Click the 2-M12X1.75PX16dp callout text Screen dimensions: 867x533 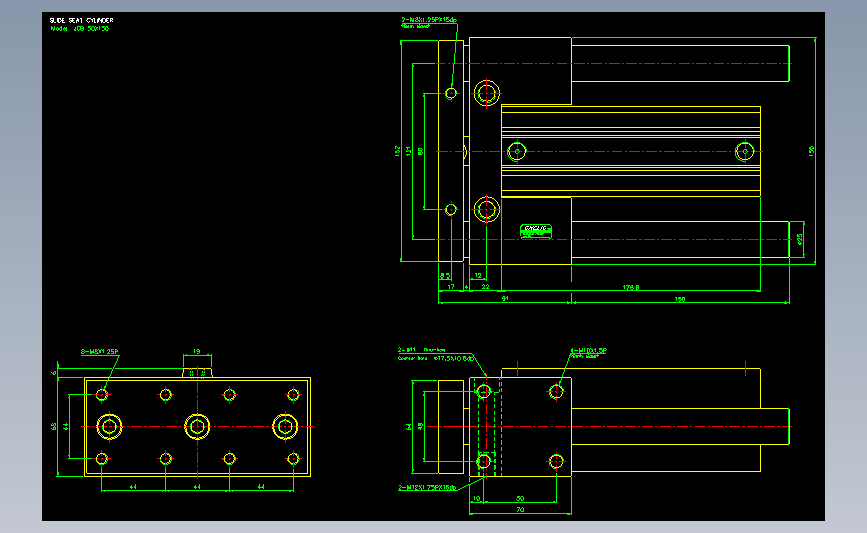pos(427,488)
